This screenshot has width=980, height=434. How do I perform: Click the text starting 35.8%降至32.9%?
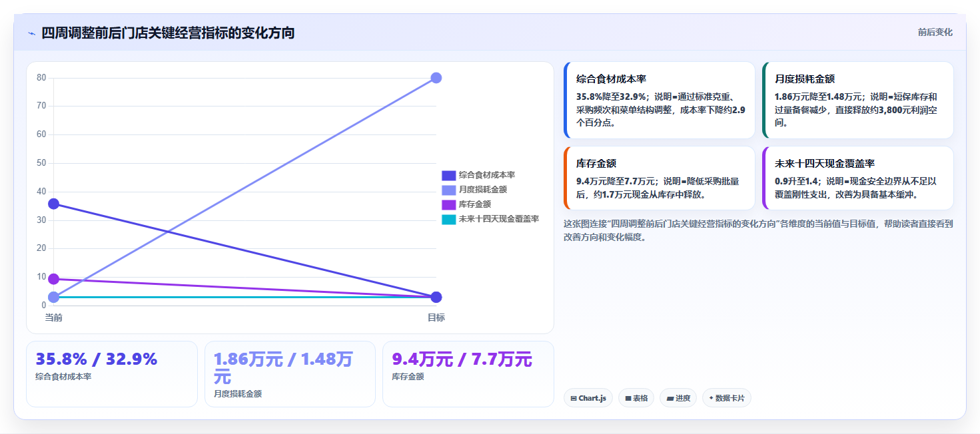(661, 110)
